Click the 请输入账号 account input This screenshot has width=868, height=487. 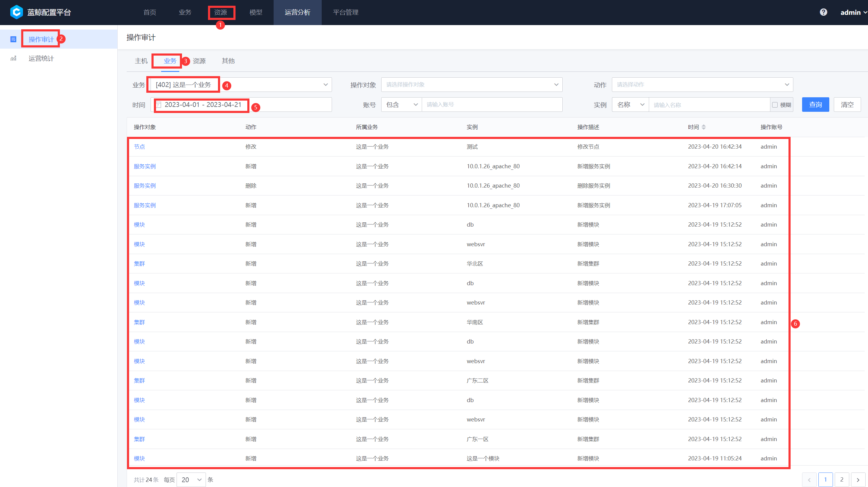click(492, 105)
